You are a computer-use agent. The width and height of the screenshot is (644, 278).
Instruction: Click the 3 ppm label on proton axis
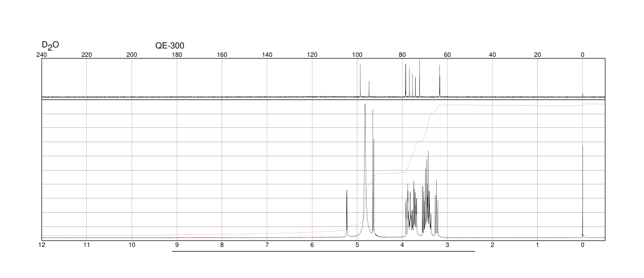[447, 245]
